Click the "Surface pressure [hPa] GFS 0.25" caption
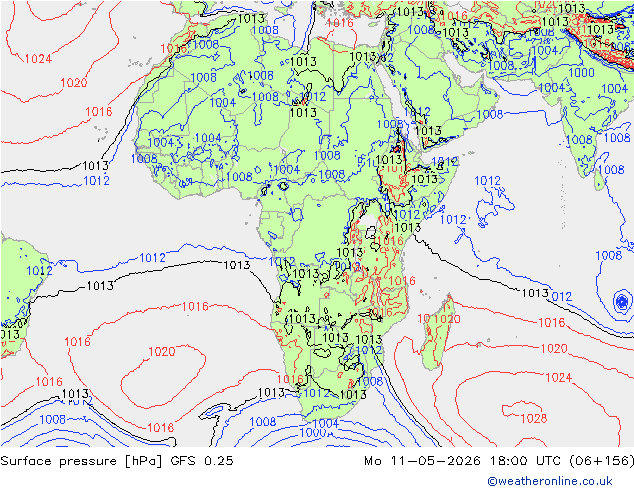The image size is (634, 490). (x=117, y=461)
